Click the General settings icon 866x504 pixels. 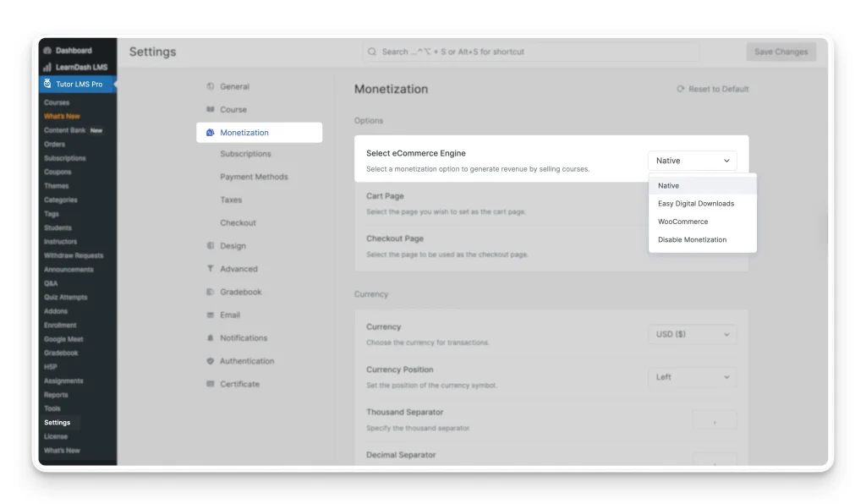tap(210, 86)
